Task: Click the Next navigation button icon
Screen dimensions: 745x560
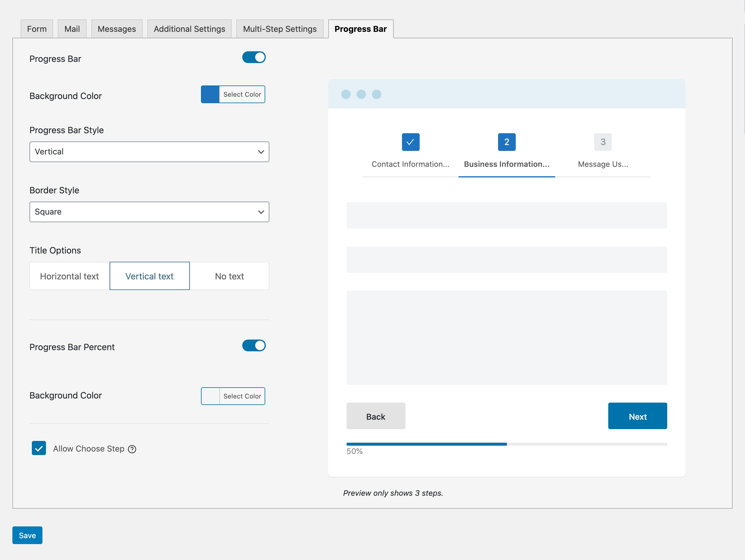Action: (x=638, y=416)
